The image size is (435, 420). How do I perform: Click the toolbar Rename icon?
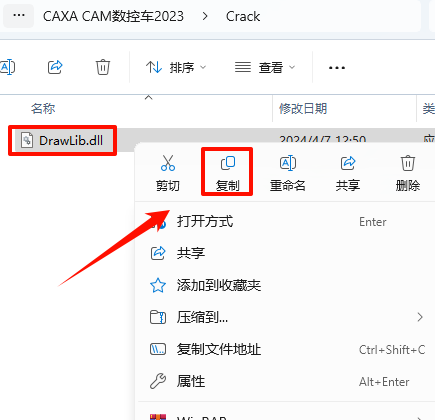pos(7,67)
